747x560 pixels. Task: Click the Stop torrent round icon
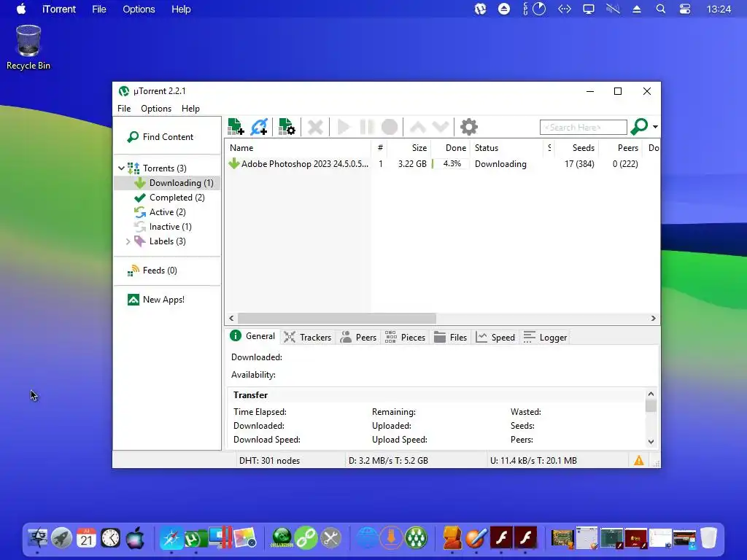tap(390, 127)
